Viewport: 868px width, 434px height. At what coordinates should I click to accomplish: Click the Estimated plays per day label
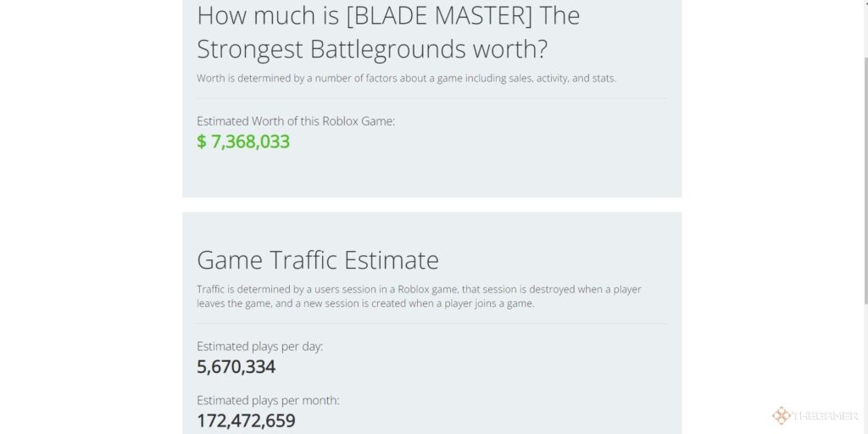point(259,347)
